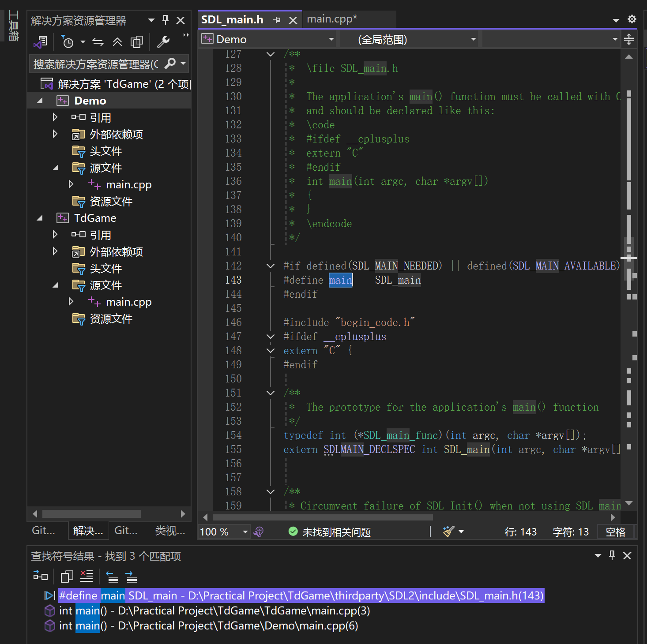Open the 解决... panel tab

pos(88,530)
